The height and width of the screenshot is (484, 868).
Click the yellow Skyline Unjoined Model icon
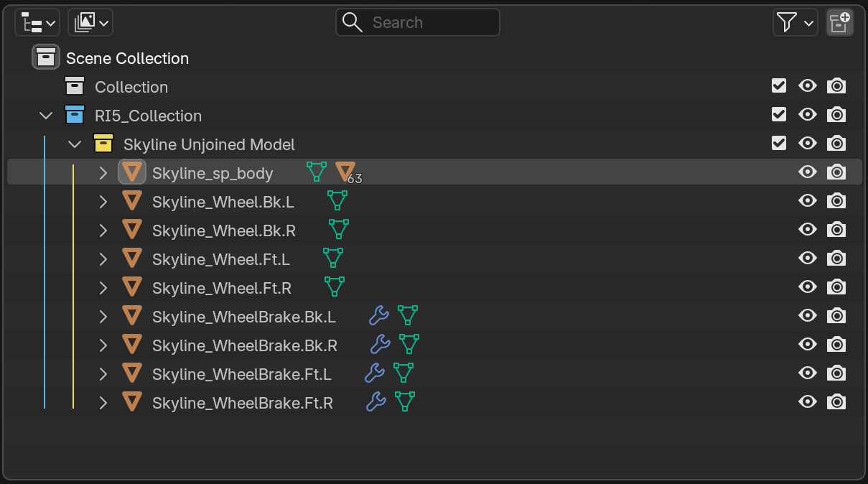pyautogui.click(x=103, y=144)
